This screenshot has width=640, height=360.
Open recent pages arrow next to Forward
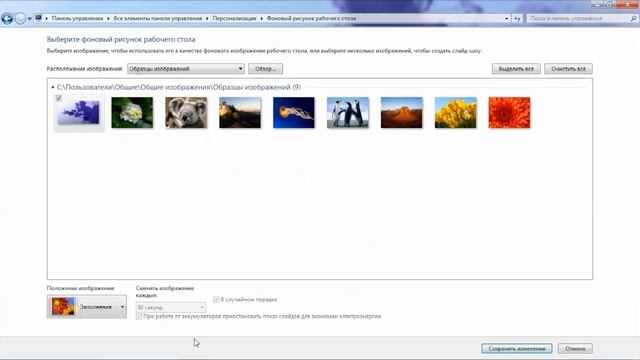click(x=29, y=19)
